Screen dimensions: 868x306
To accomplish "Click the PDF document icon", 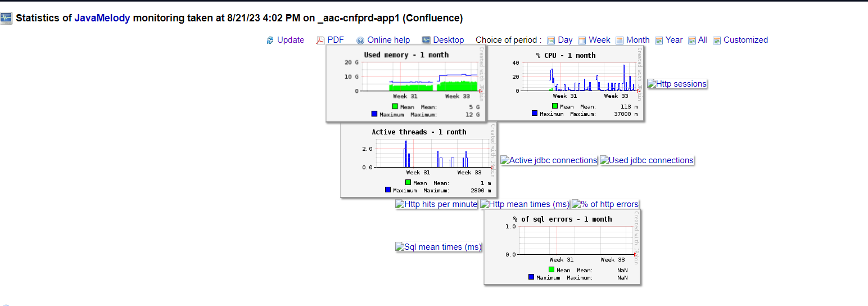I will tap(320, 40).
